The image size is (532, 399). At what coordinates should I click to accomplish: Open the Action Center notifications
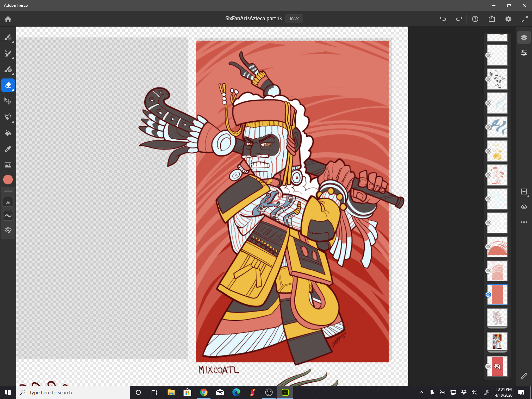click(x=521, y=392)
